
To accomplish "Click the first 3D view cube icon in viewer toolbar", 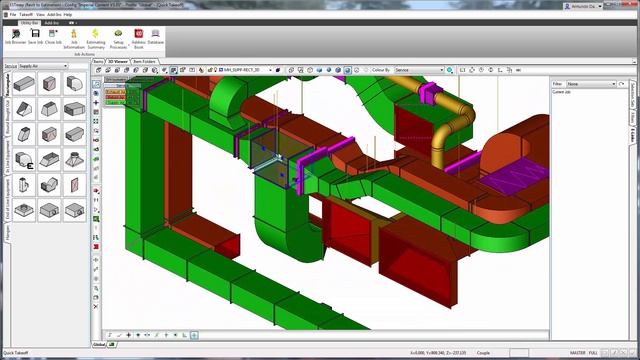I will 98,70.
